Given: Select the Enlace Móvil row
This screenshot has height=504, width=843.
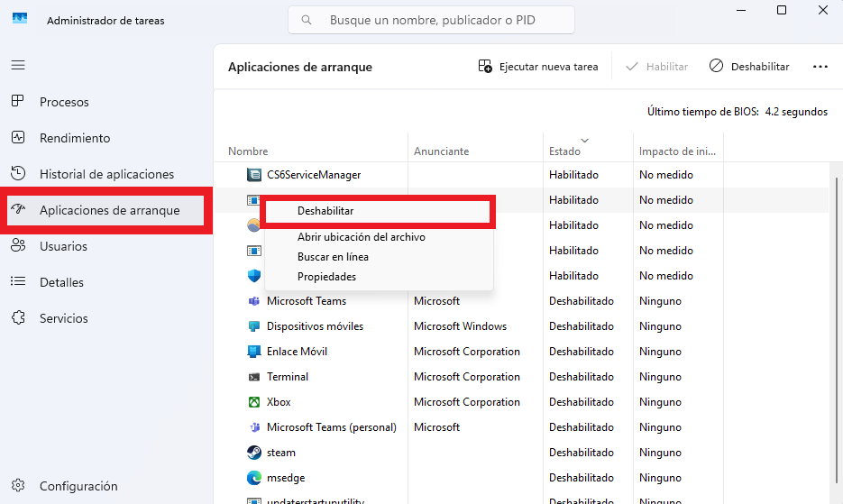Looking at the screenshot, I should 297,352.
